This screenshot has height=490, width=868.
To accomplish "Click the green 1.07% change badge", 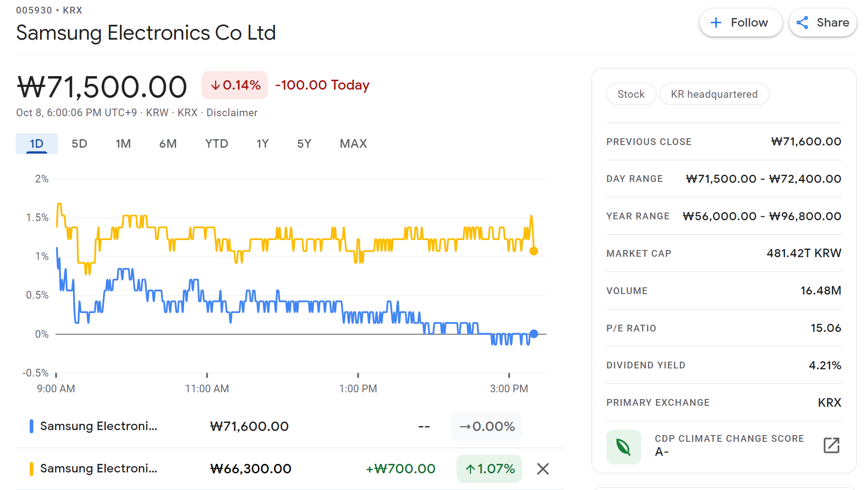I will click(x=489, y=469).
